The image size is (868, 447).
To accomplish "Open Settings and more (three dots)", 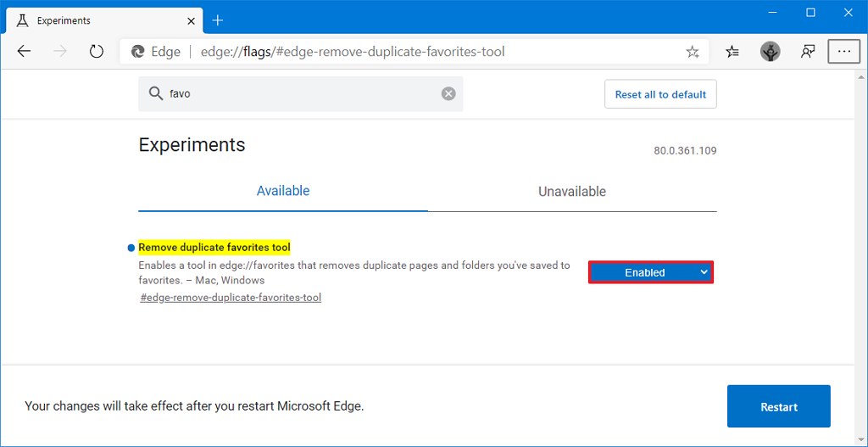I will tap(844, 52).
